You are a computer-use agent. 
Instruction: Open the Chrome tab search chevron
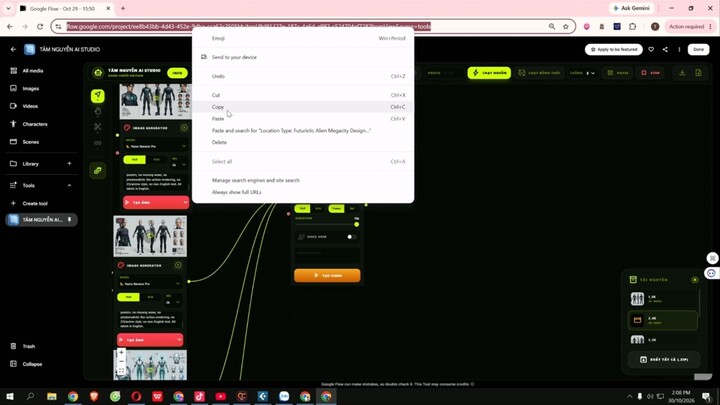8,8
